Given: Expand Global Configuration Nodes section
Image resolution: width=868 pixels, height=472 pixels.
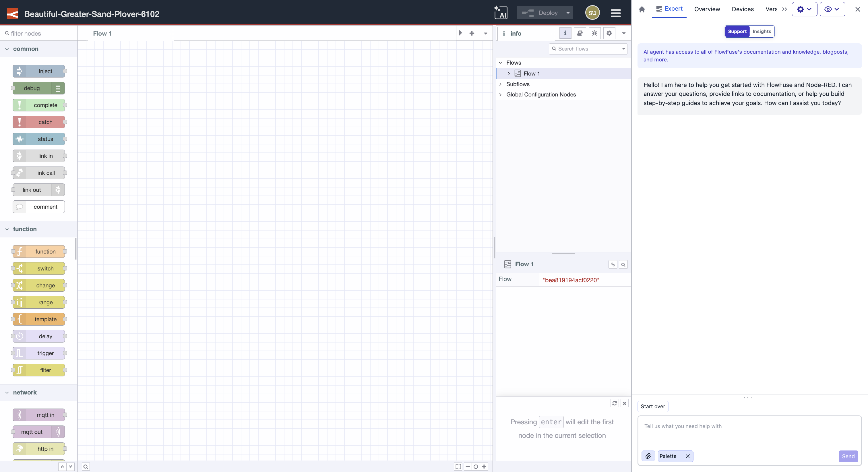Looking at the screenshot, I should [500, 94].
